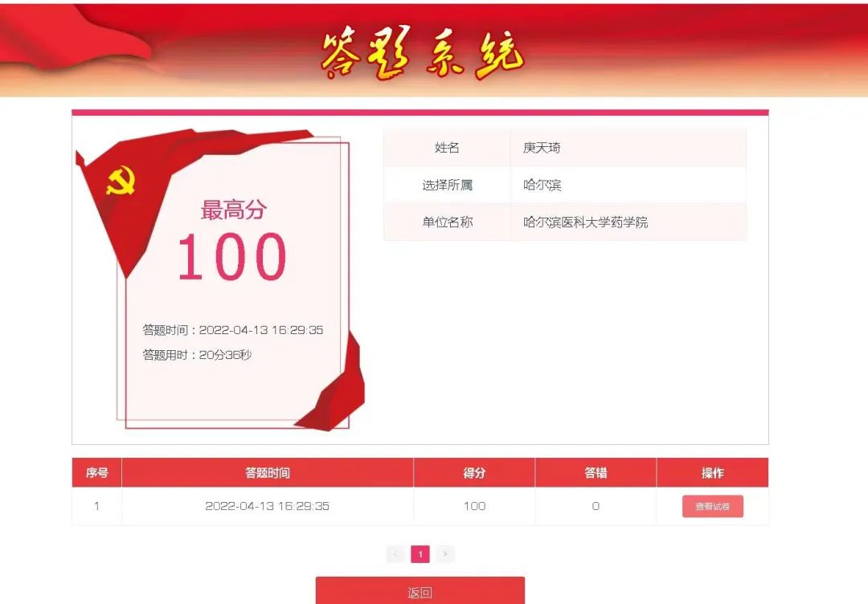Viewport: 868px width, 604px height.
Task: Click the wrong-answer count 0 in table row
Action: 596,507
